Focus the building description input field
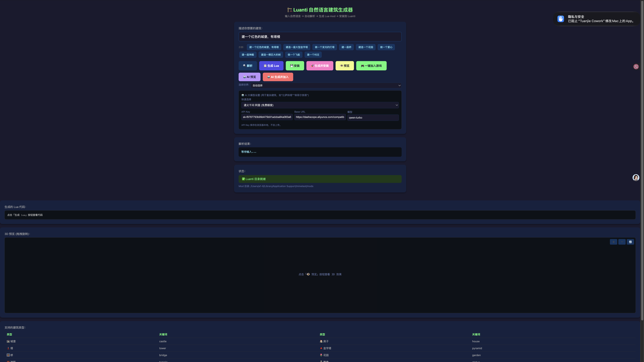 coord(320,37)
